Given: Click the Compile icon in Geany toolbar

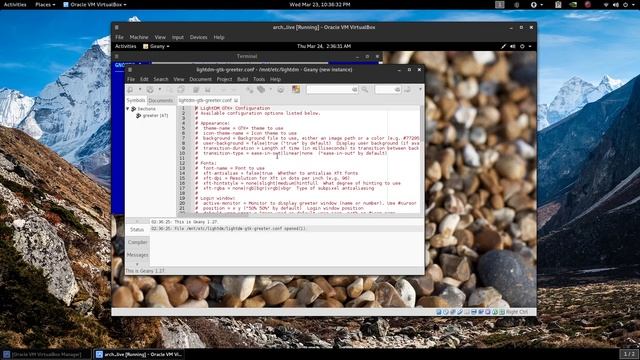Looking at the screenshot, I should [249, 89].
